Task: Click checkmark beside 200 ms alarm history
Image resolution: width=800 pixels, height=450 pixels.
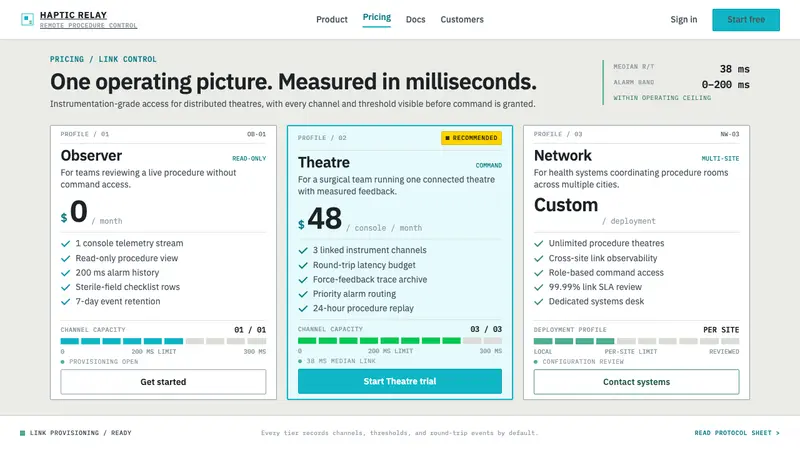Action: coord(65,273)
